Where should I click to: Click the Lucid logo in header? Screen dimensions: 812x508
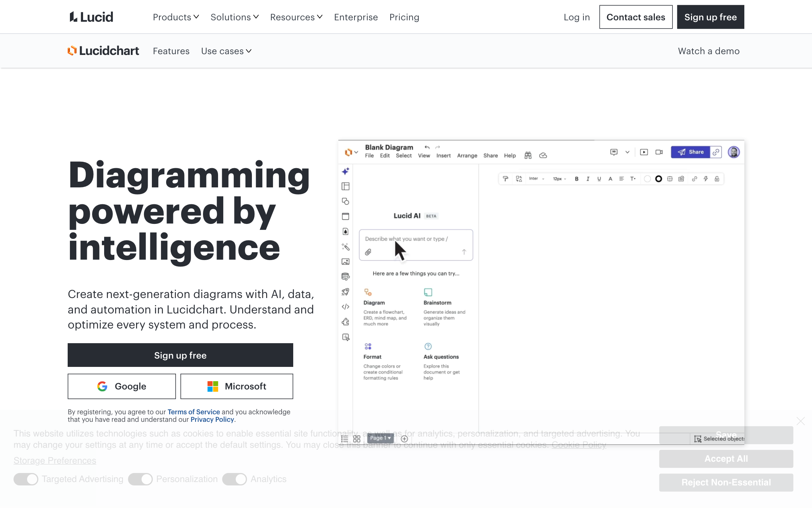91,17
